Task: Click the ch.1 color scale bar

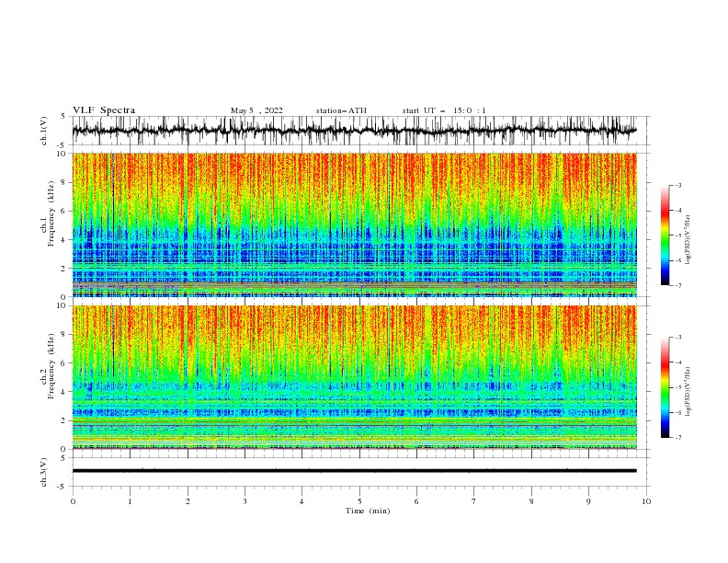Action: point(665,236)
